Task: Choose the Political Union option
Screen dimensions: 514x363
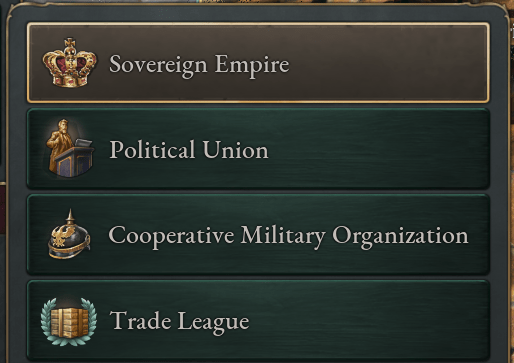Action: (x=258, y=149)
